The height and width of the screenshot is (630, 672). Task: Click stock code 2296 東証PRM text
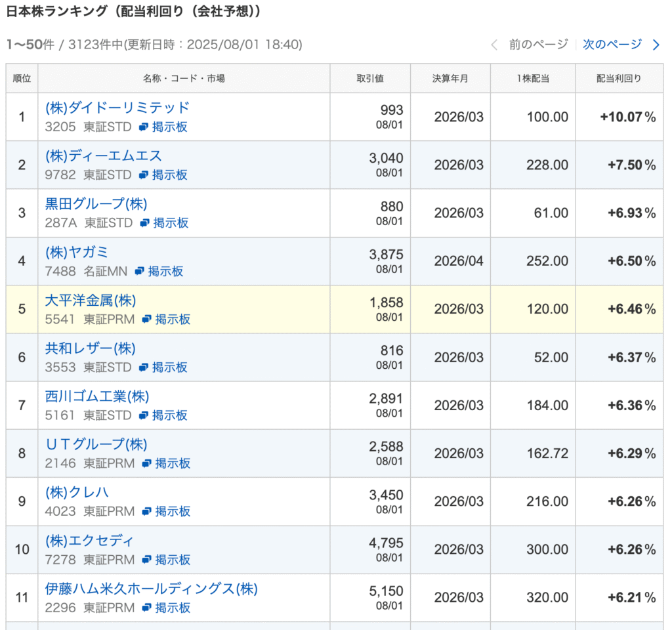pos(90,608)
